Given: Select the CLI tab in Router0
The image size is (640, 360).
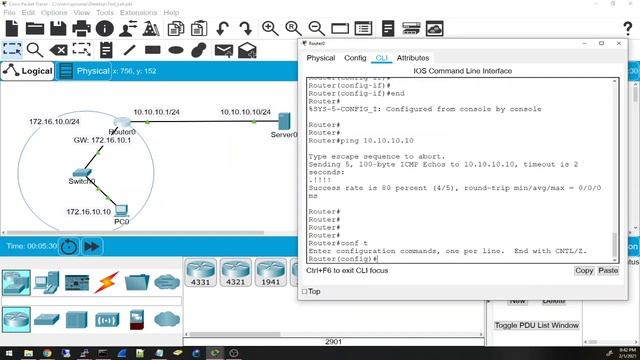Looking at the screenshot, I should 382,58.
